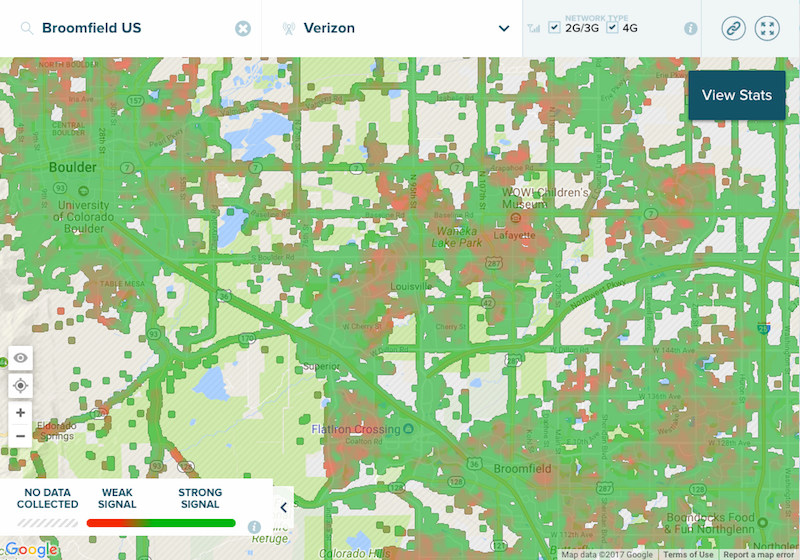This screenshot has width=800, height=560.
Task: Open the Verizon carrier dropdown
Action: pos(392,28)
